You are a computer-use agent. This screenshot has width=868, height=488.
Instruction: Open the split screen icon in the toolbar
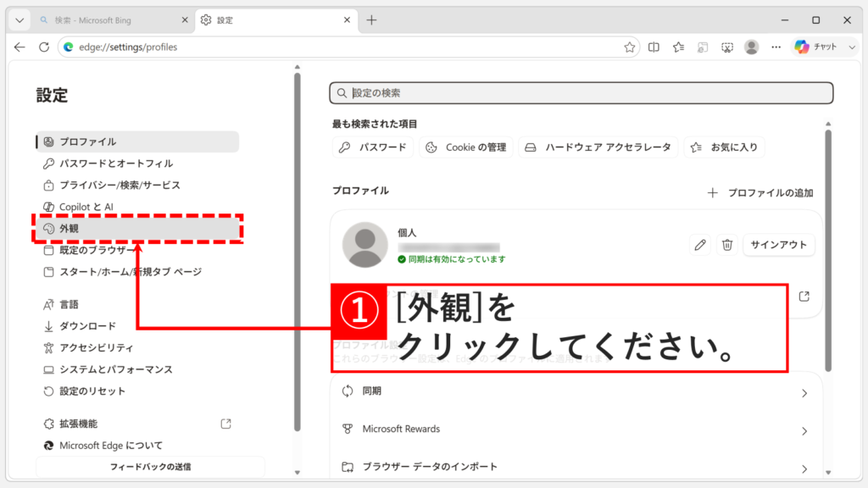click(654, 47)
